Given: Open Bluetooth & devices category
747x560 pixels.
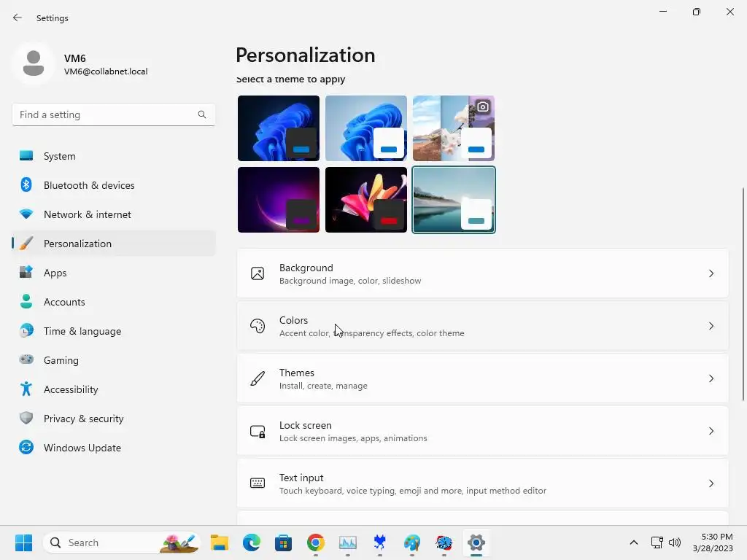Looking at the screenshot, I should pyautogui.click(x=113, y=185).
